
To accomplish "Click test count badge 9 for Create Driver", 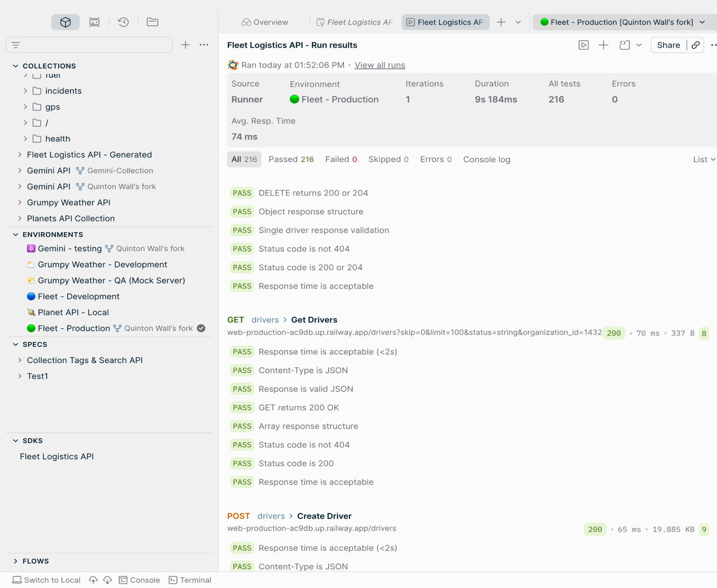I will click(x=704, y=530).
